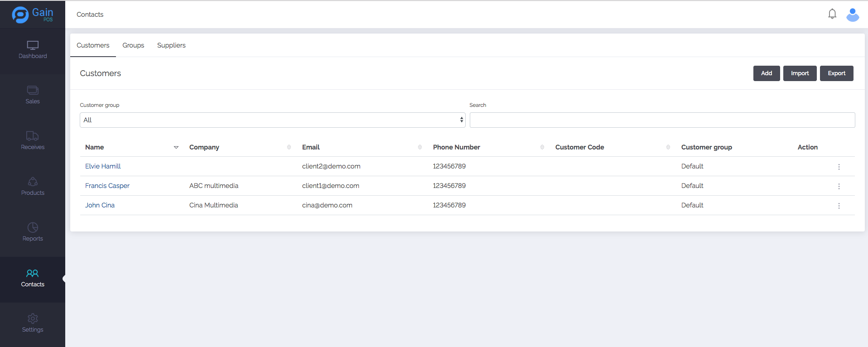Open the Francis Casper customer link
Screen dimensions: 868x347
[x=107, y=186]
